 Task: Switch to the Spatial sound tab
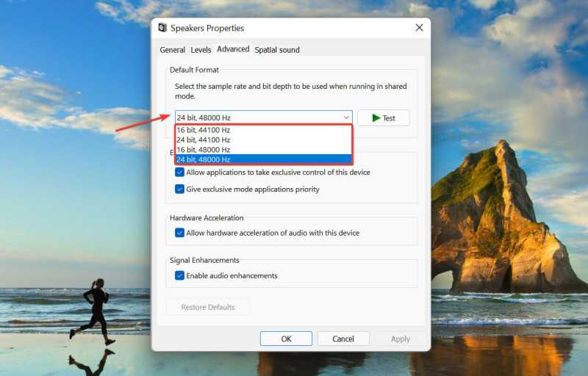[x=277, y=50]
